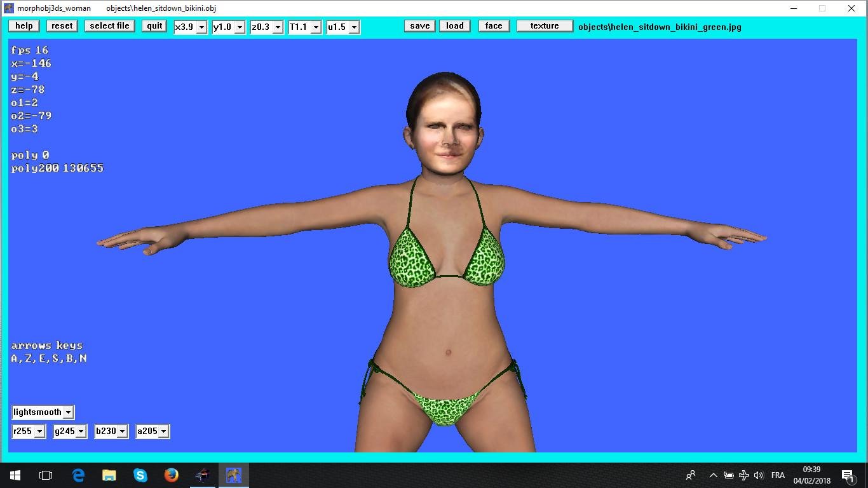Open the r255 red value dropdown
This screenshot has width=868, height=488.
[x=29, y=431]
